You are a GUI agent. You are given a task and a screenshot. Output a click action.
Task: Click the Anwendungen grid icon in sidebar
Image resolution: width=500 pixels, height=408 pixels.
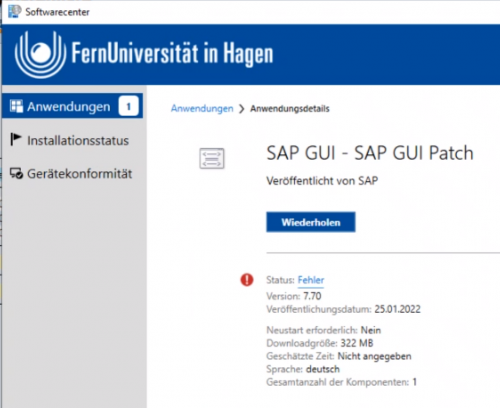(x=16, y=106)
